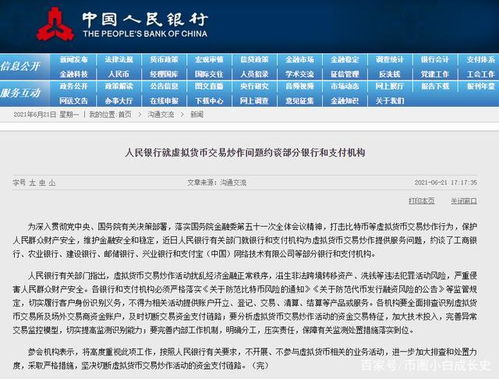This screenshot has width=499, height=379.
Task: Open 公告信息 menu item
Action: point(164,86)
